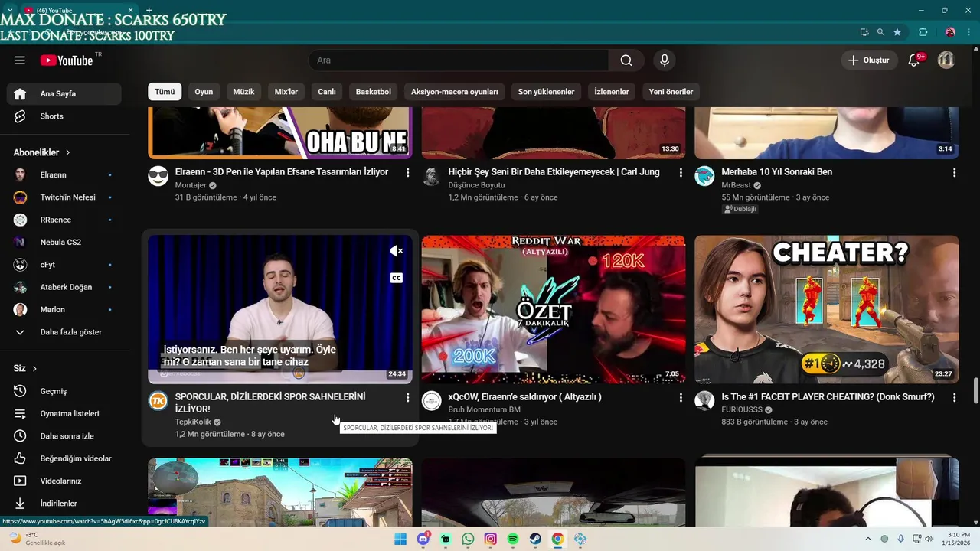This screenshot has height=551, width=980.
Task: Open the Oluştur create menu
Action: [869, 60]
